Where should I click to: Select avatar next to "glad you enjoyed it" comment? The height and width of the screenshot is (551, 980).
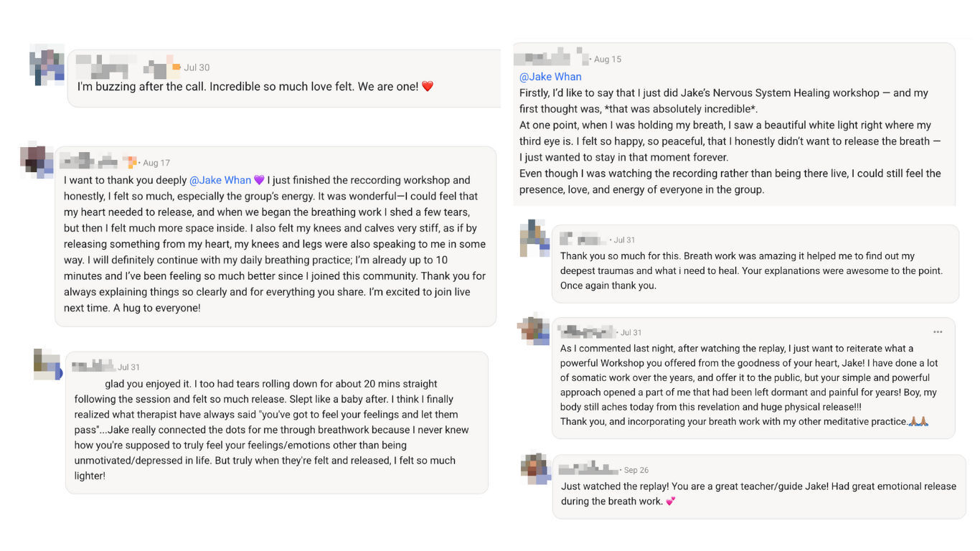click(47, 364)
